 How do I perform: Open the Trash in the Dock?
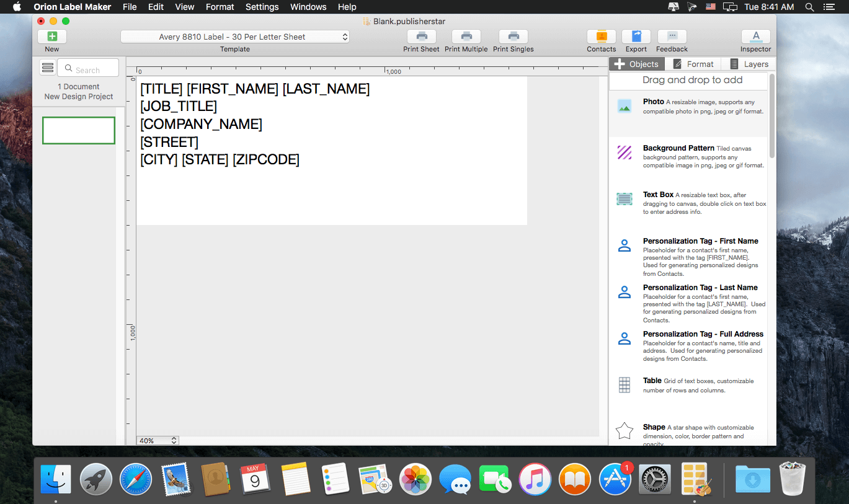(793, 479)
